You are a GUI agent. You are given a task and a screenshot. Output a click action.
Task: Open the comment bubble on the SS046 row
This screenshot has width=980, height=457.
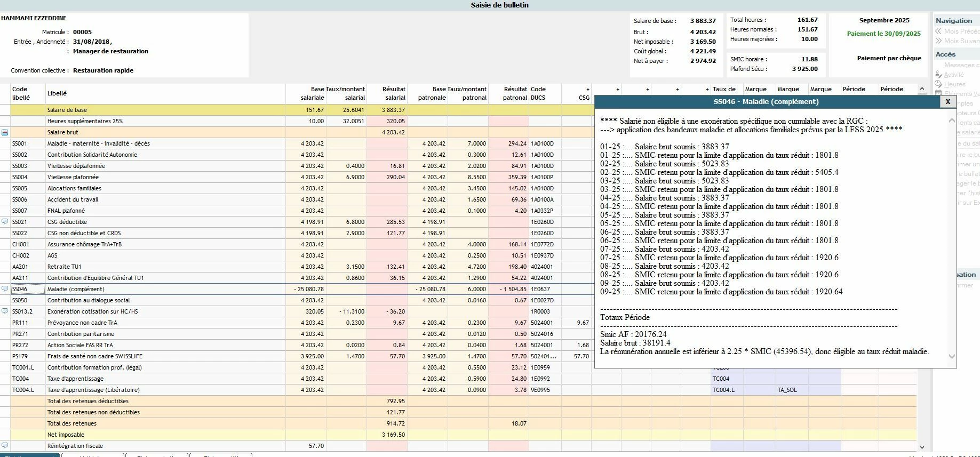[5, 288]
